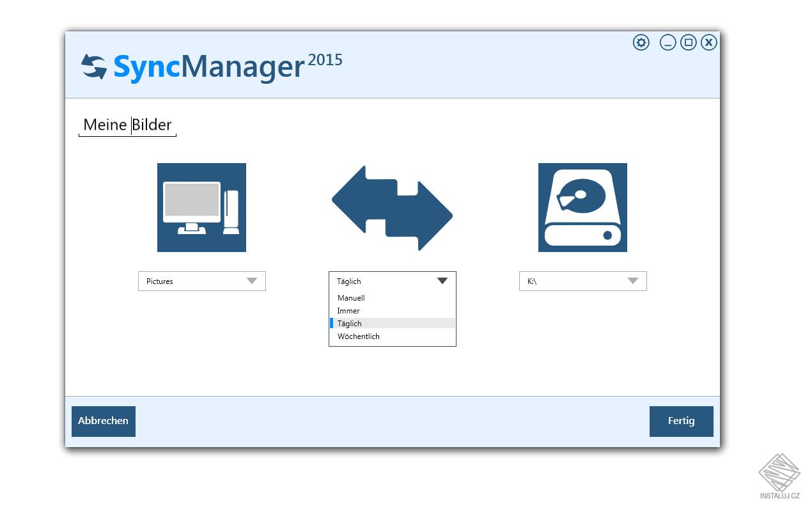Screen dimensions: 812x513
Task: Select Wöchentlich from the schedule list
Action: [x=392, y=336]
